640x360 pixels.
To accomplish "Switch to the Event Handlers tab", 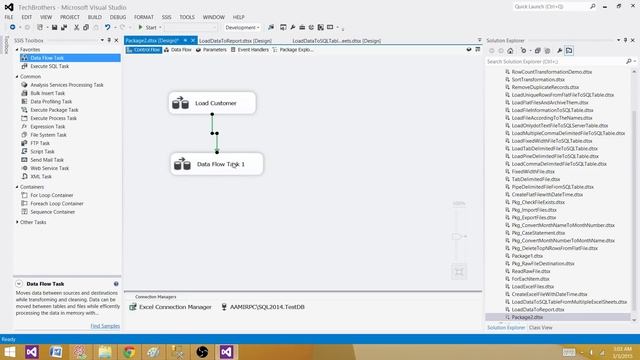I will coord(249,50).
